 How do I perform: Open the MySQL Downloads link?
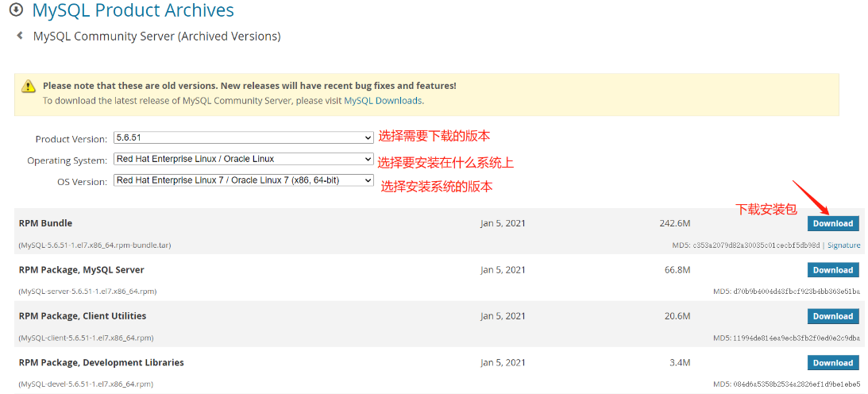(x=383, y=101)
